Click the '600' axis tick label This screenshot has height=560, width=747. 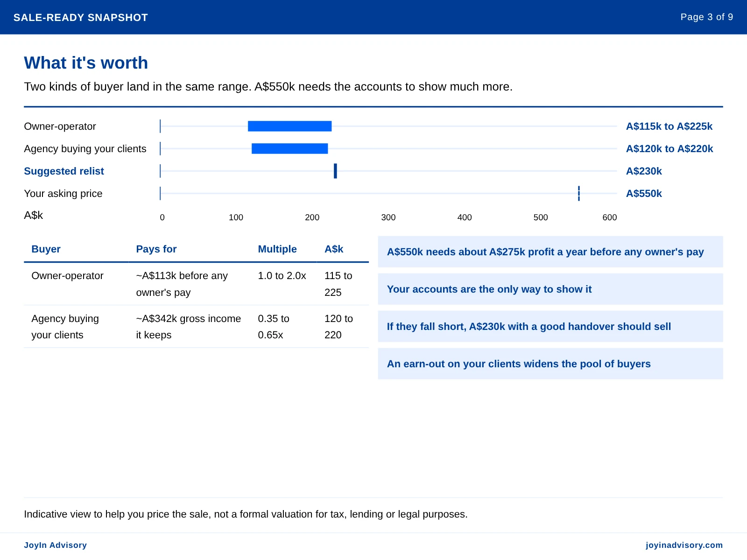[610, 217]
